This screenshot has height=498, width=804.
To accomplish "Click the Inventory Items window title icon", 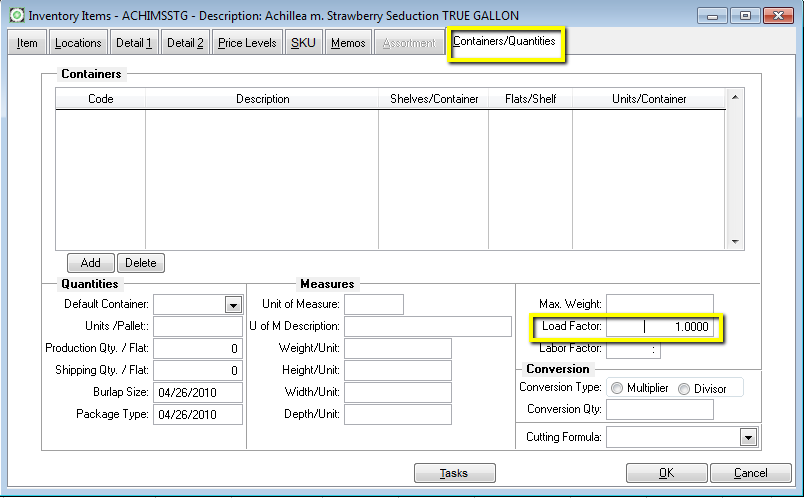I will tap(17, 16).
